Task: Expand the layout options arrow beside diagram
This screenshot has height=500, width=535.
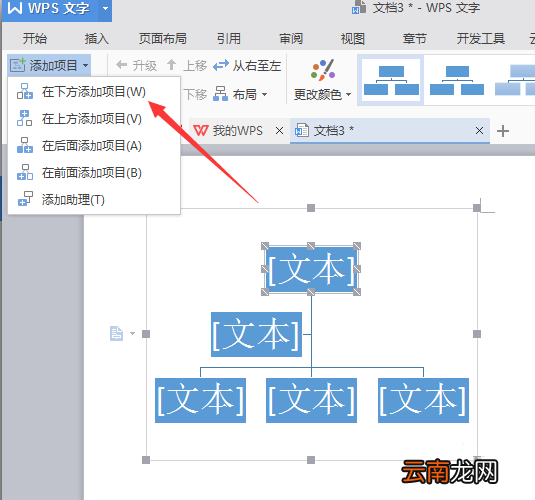Action: point(132,333)
